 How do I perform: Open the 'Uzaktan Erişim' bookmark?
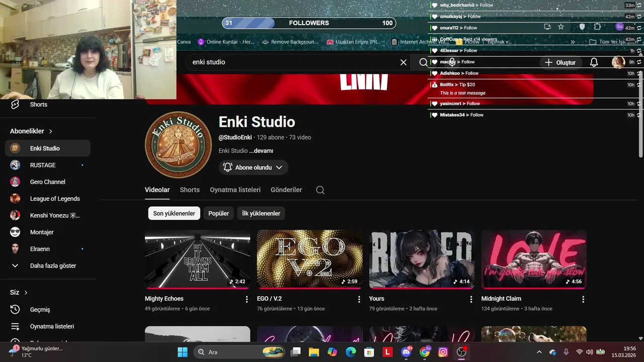[x=354, y=42]
